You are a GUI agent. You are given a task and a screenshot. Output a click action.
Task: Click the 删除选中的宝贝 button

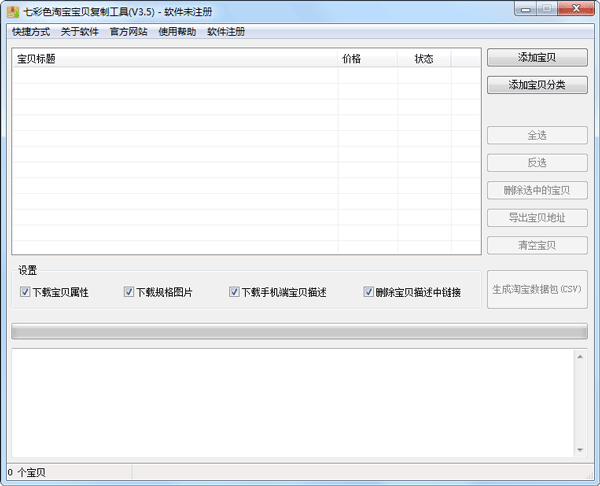[537, 190]
